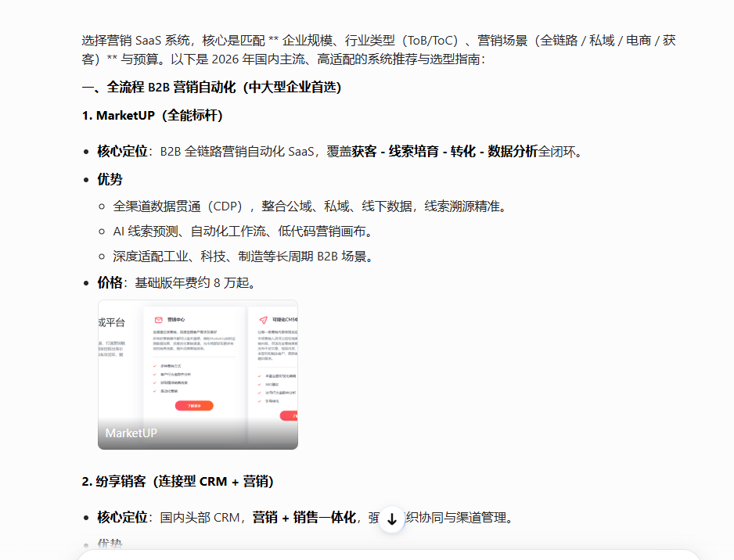Click the 'MarketUP' caption on the image card
734x560 pixels.
pos(131,433)
